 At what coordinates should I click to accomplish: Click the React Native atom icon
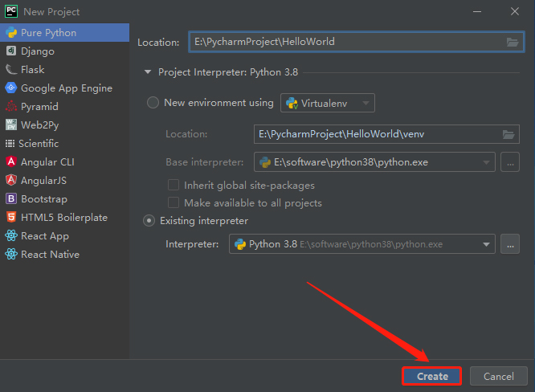(11, 254)
